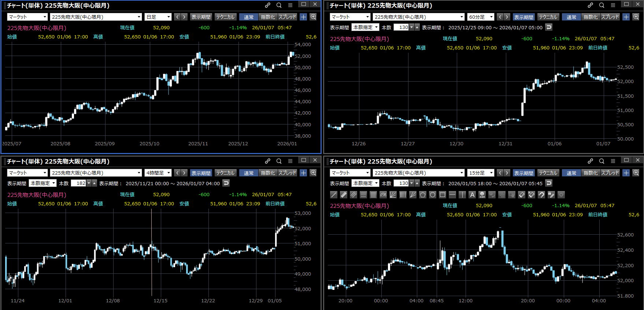Toggle 指数化 mode in the daily chart

pos(268,17)
